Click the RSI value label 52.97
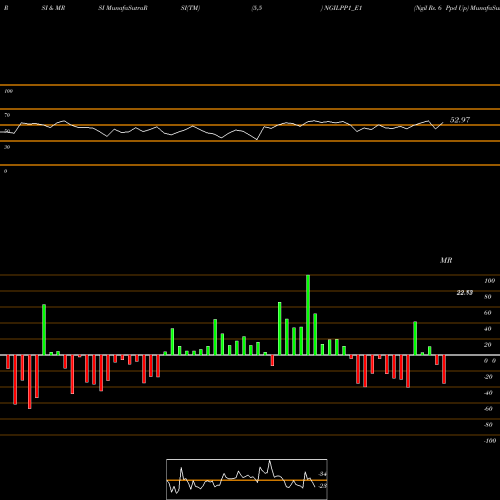 pyautogui.click(x=460, y=120)
